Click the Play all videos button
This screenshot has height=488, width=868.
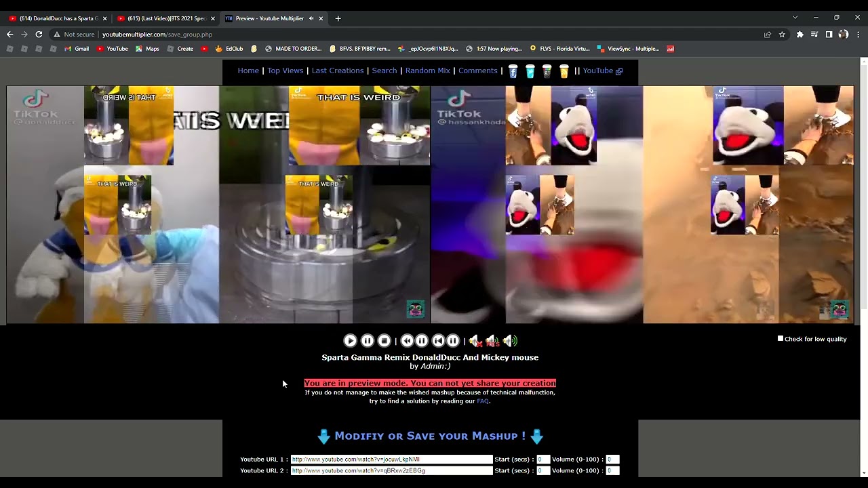[x=350, y=341]
